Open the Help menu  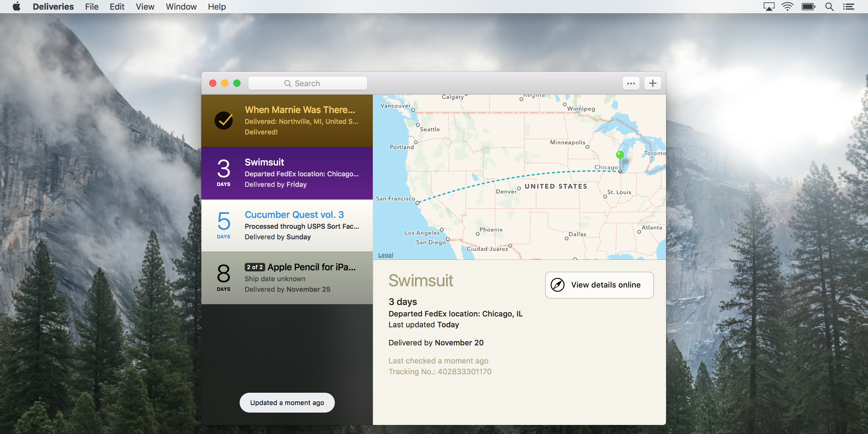click(217, 6)
